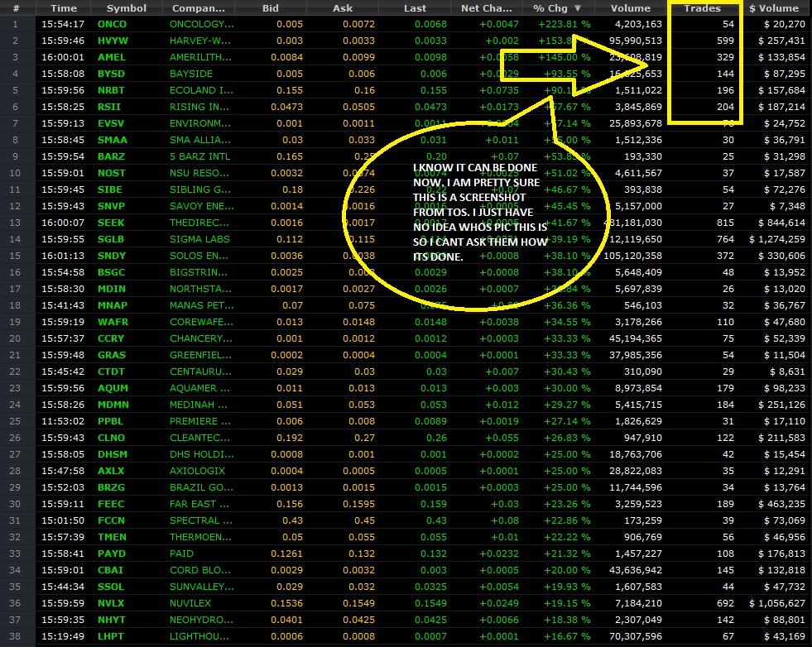Viewport: 812px width, 647px height.
Task: Click $ 1,056,627 dollar volume cell
Action: tap(776, 603)
